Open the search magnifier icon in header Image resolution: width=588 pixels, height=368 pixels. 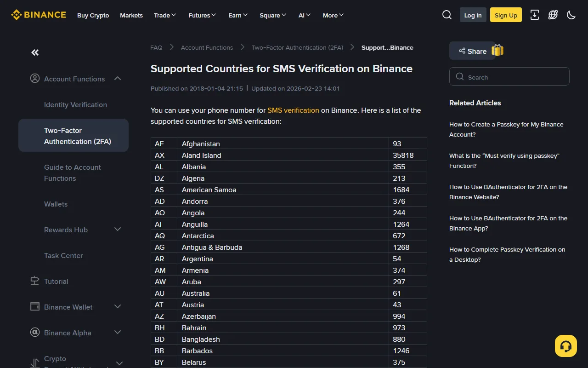[447, 15]
